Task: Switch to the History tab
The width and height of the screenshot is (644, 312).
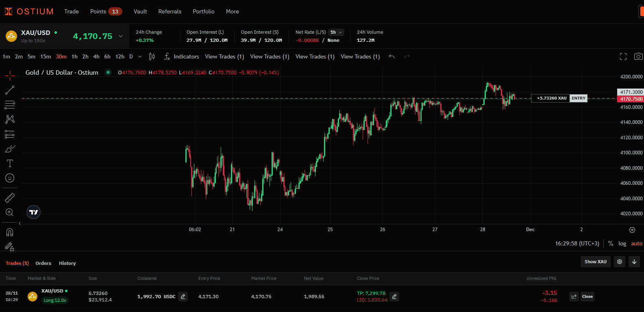Action: pos(67,263)
